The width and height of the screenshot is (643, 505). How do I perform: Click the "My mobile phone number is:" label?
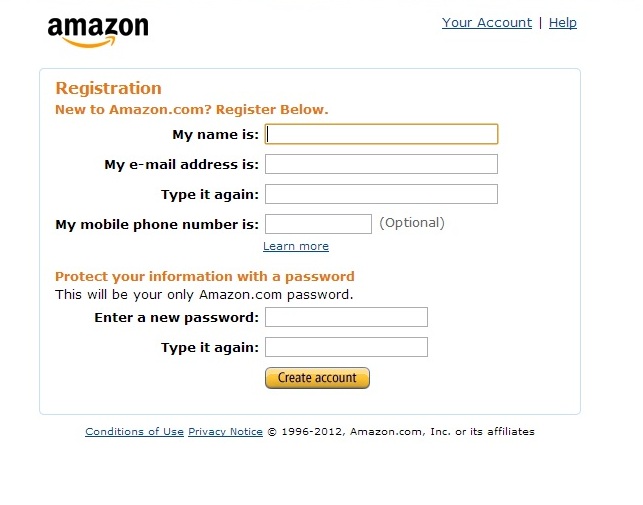157,224
